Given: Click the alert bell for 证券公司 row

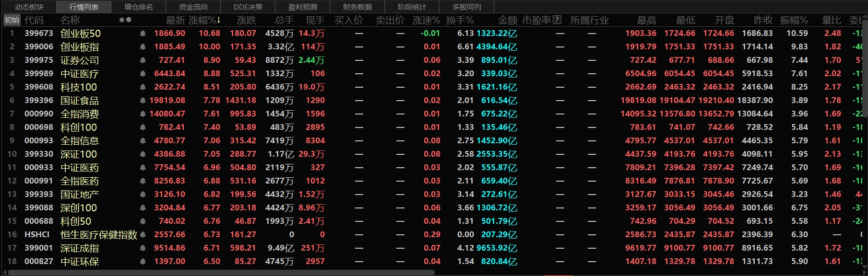Looking at the screenshot, I should pos(143,60).
